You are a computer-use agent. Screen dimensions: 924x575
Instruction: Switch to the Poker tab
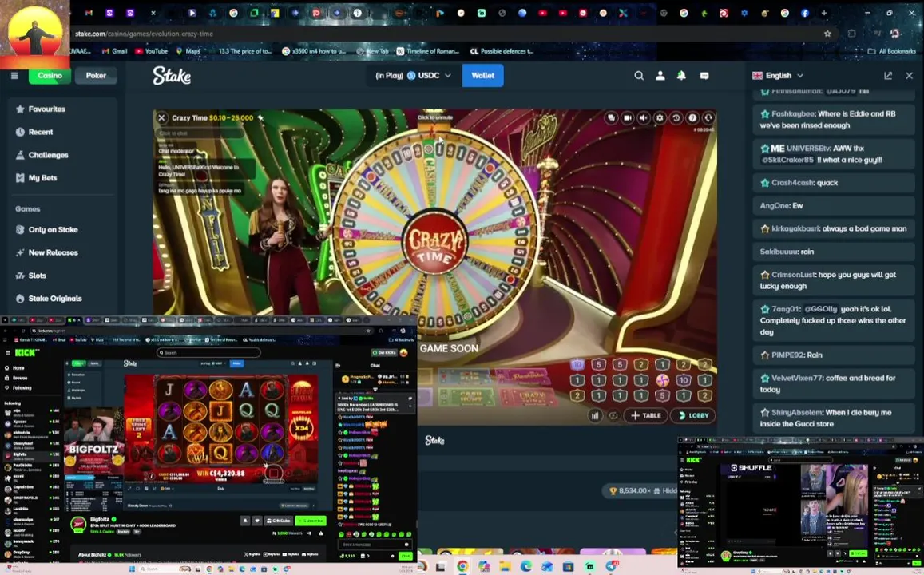pyautogui.click(x=96, y=75)
